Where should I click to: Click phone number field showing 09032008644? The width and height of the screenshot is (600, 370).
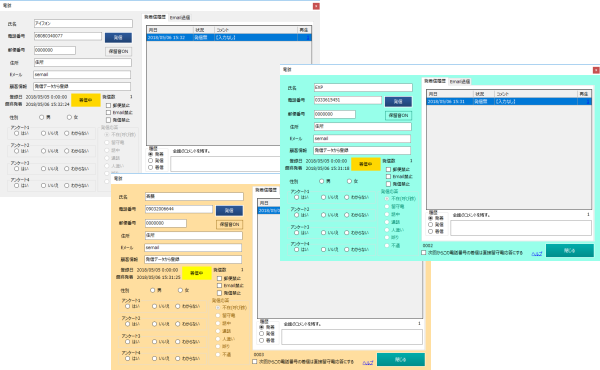pos(179,209)
